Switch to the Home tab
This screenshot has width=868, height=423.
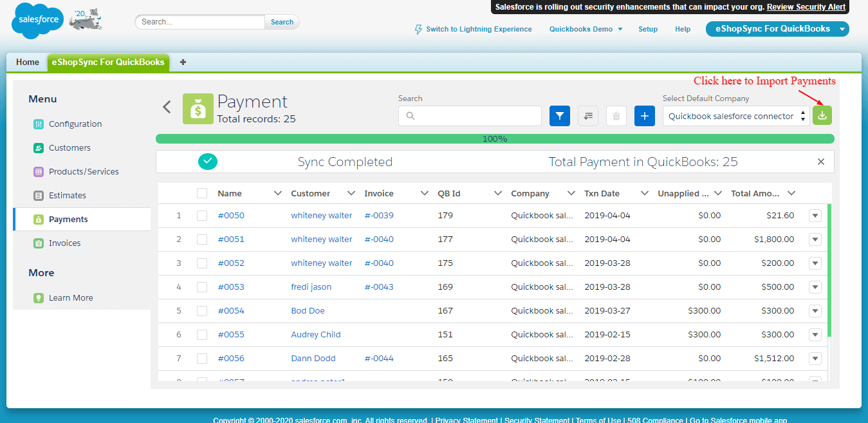coord(28,62)
